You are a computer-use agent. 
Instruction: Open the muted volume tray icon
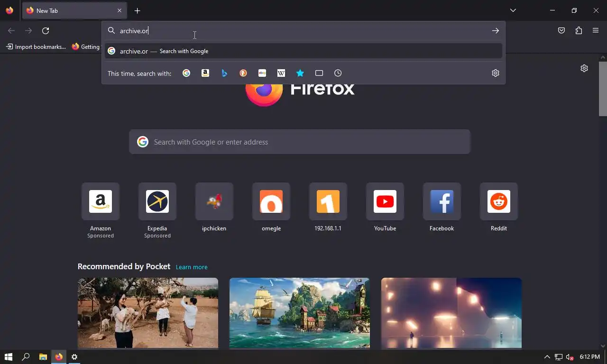pyautogui.click(x=570, y=357)
